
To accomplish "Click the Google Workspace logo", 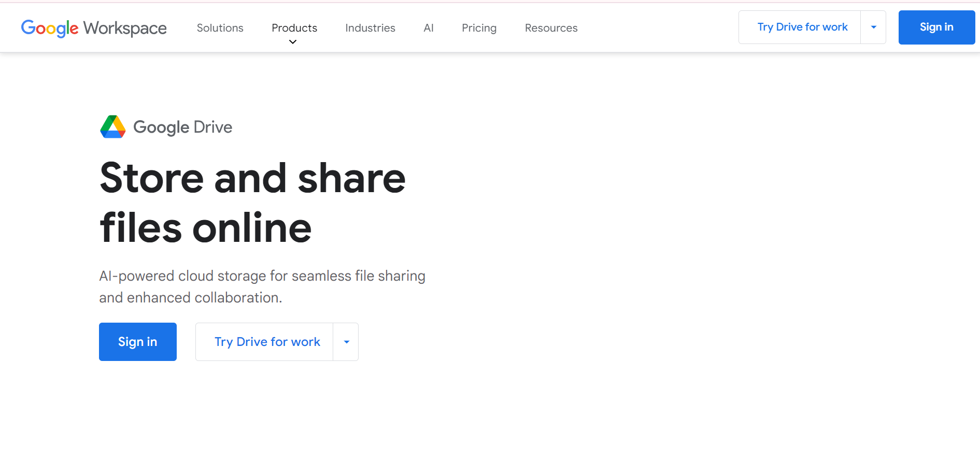I will (94, 28).
